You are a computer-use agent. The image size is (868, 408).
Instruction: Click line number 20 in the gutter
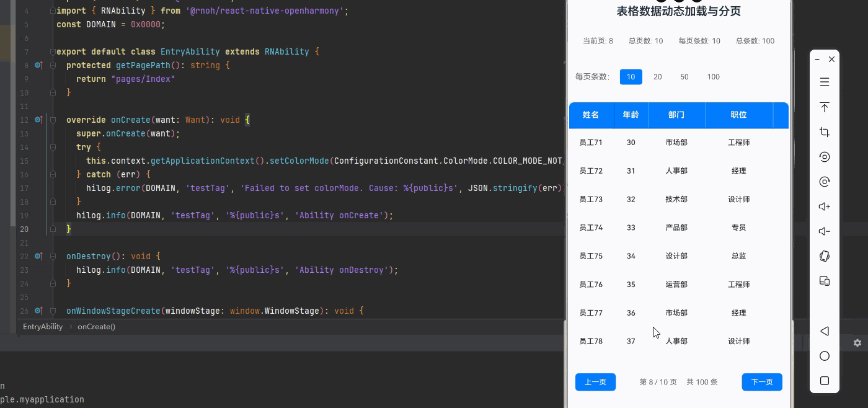[24, 229]
